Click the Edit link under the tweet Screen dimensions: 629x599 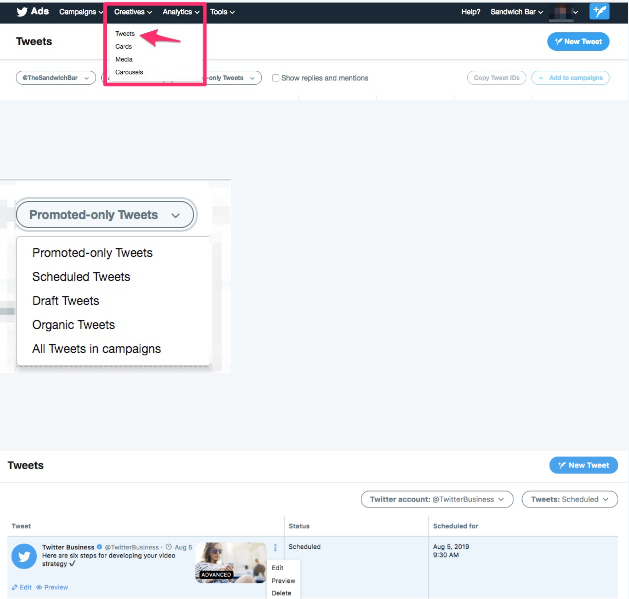(x=22, y=587)
